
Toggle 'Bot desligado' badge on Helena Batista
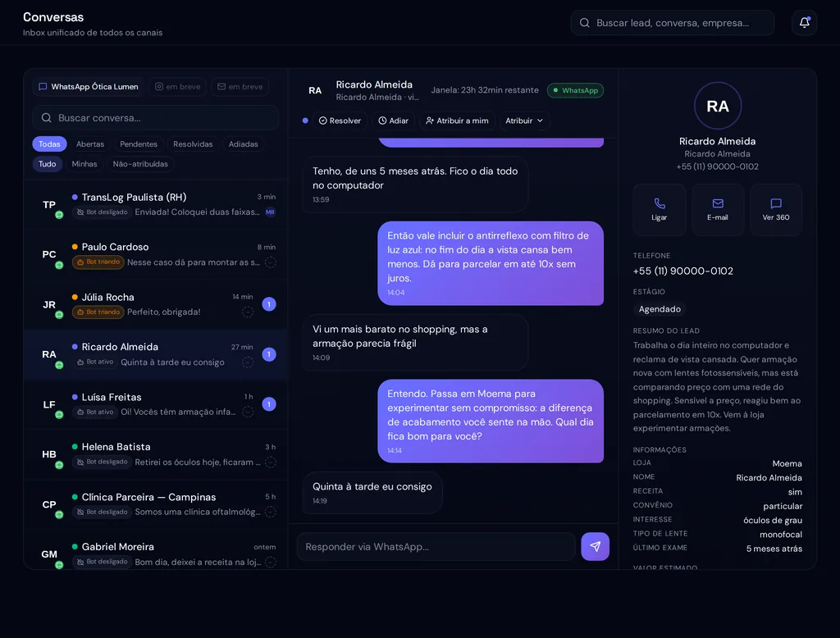(102, 462)
